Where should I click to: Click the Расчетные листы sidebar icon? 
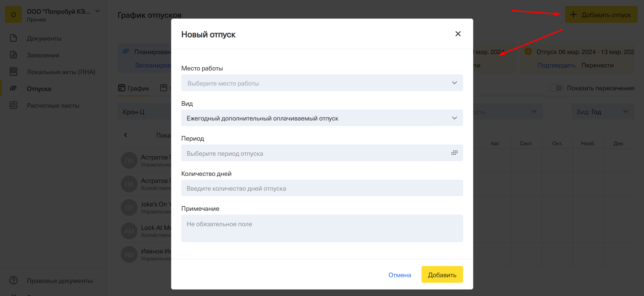(x=13, y=105)
